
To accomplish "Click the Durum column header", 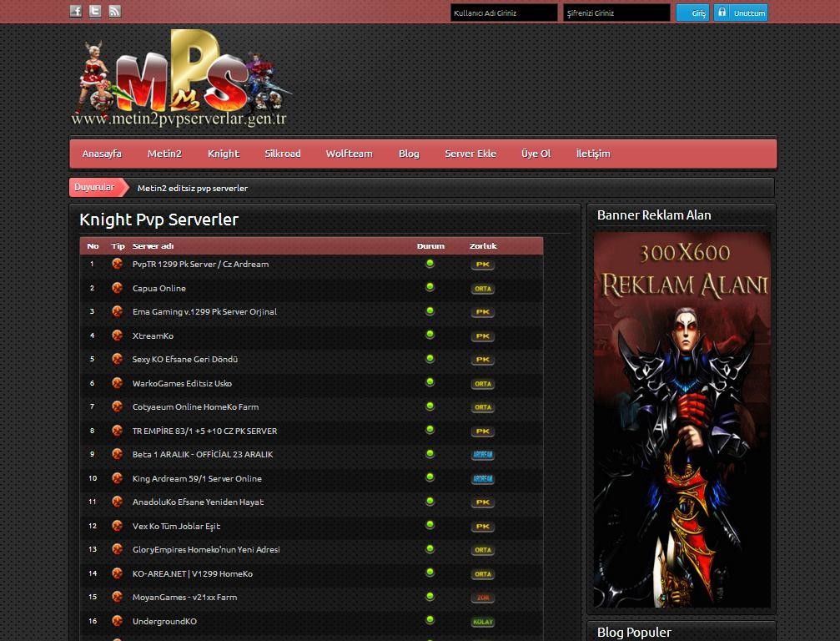I will (x=430, y=246).
